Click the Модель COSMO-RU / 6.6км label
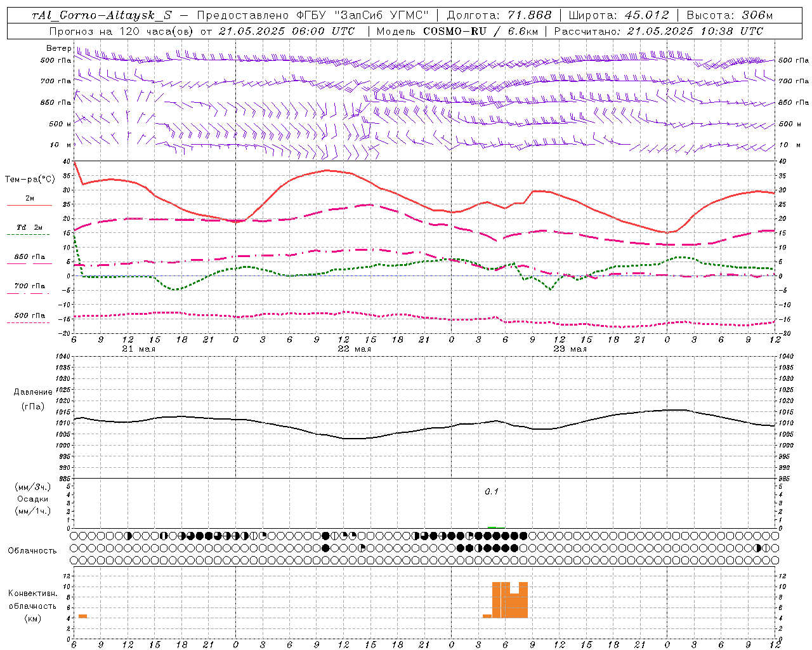Screen dimensions: 812x650 [x=457, y=31]
